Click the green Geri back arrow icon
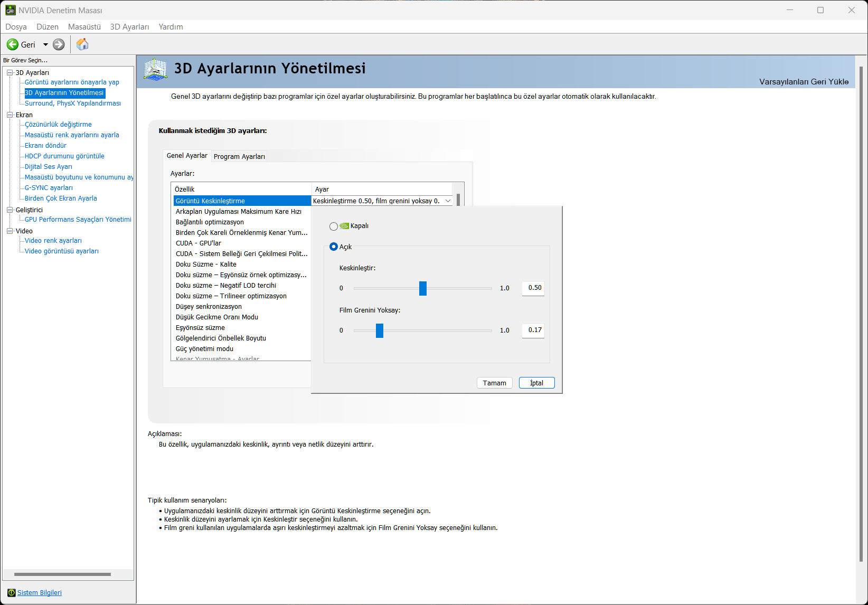This screenshot has width=868, height=605. 13,44
